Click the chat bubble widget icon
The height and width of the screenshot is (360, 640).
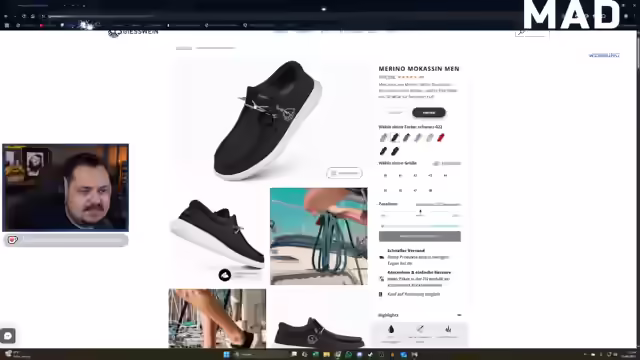[x=8, y=336]
